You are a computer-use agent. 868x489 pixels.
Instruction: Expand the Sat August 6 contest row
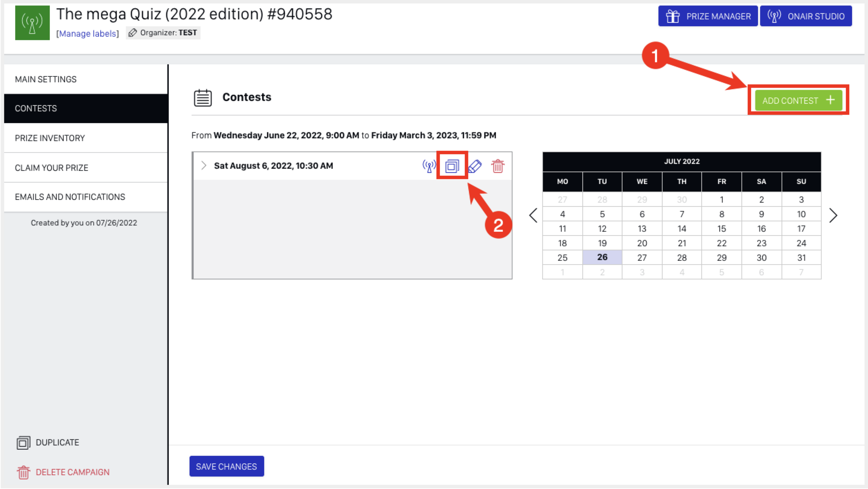coord(204,166)
